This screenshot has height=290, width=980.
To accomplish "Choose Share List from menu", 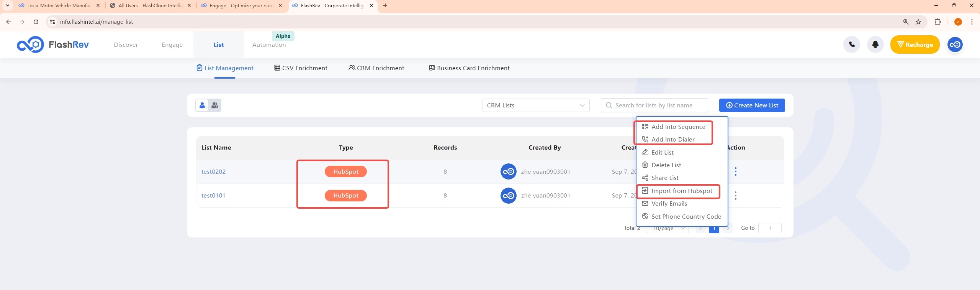I will click(660, 178).
